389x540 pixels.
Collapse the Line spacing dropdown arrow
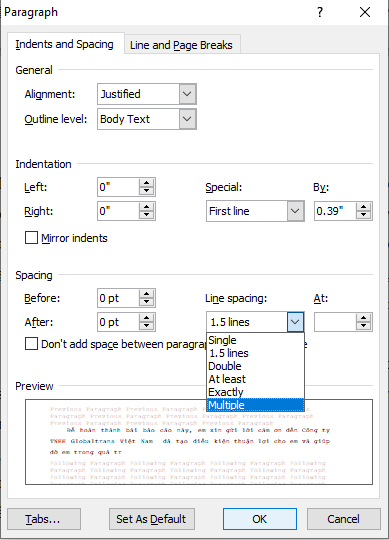click(295, 322)
